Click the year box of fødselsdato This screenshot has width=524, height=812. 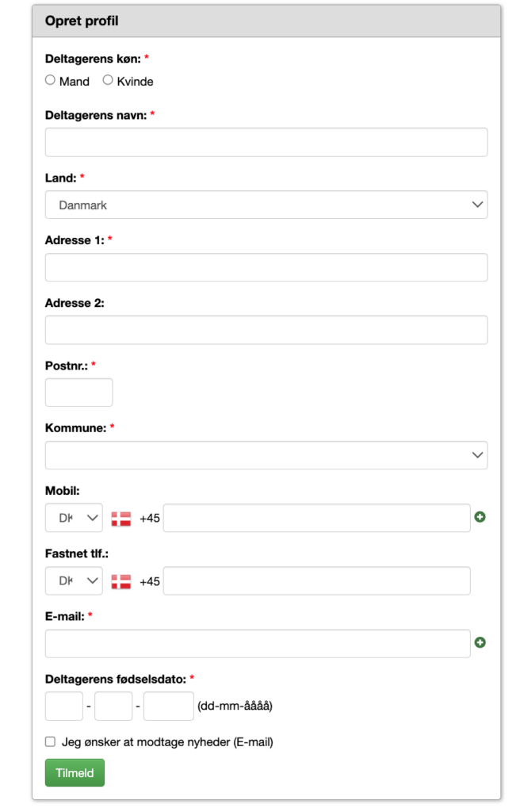tap(168, 706)
